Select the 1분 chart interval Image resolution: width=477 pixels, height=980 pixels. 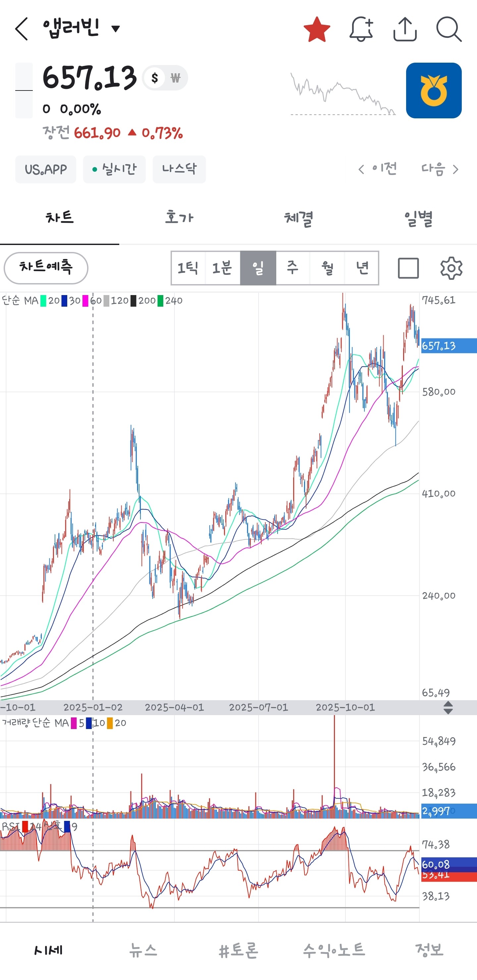point(222,268)
